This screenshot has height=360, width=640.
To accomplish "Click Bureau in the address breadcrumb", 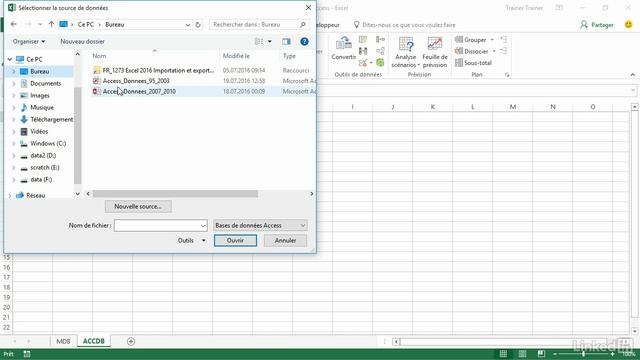I will click(114, 24).
